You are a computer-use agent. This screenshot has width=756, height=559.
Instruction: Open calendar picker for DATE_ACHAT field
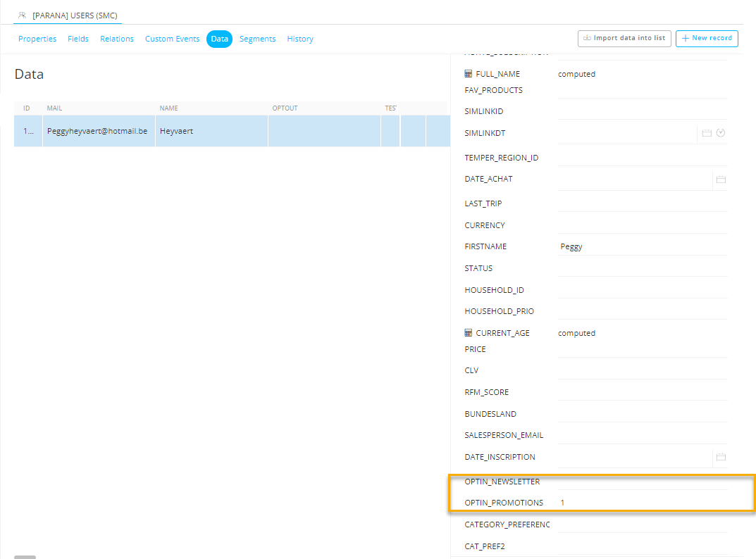721,180
